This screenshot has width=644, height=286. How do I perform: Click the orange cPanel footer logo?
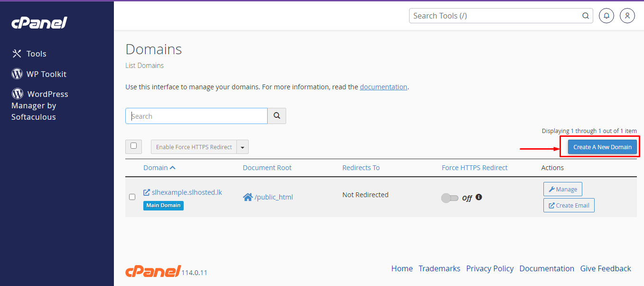(153, 271)
